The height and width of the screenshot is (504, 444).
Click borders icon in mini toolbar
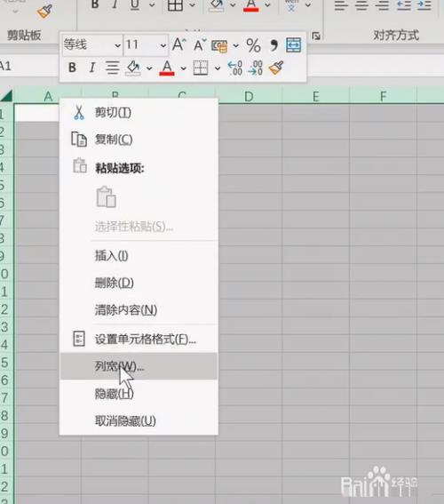tap(201, 68)
